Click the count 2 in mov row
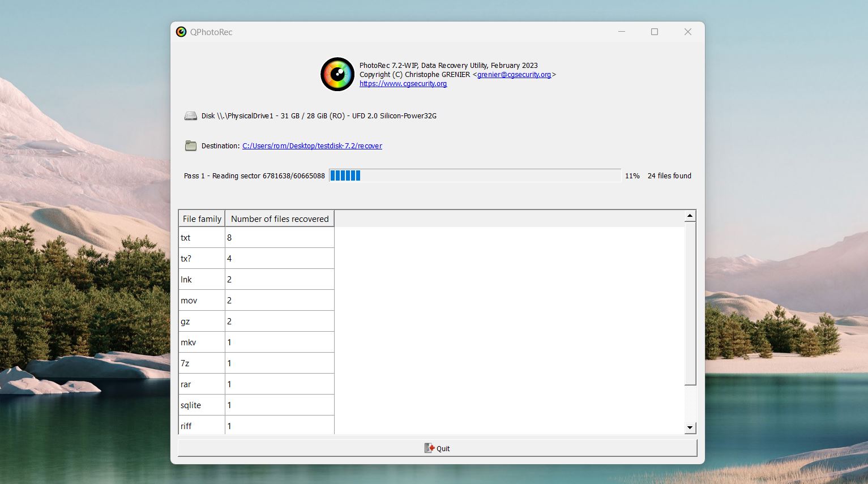This screenshot has width=868, height=484. pyautogui.click(x=280, y=301)
